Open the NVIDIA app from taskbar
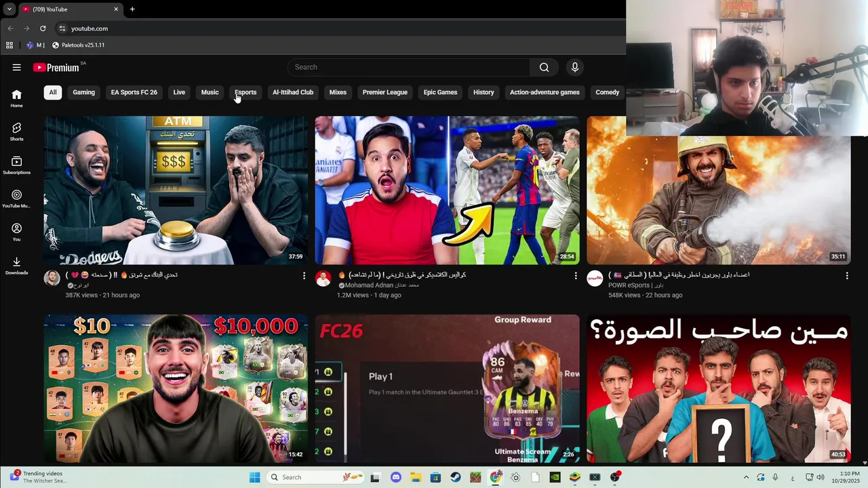 [555, 477]
